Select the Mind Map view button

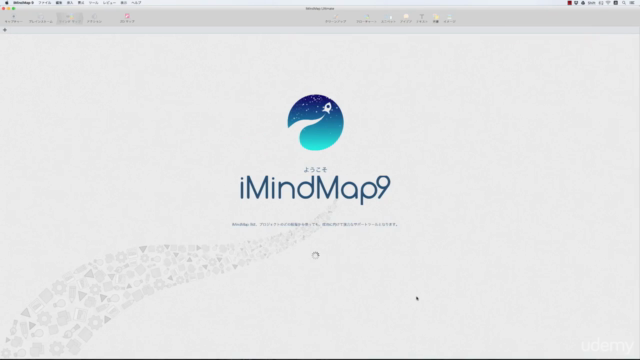coord(70,18)
